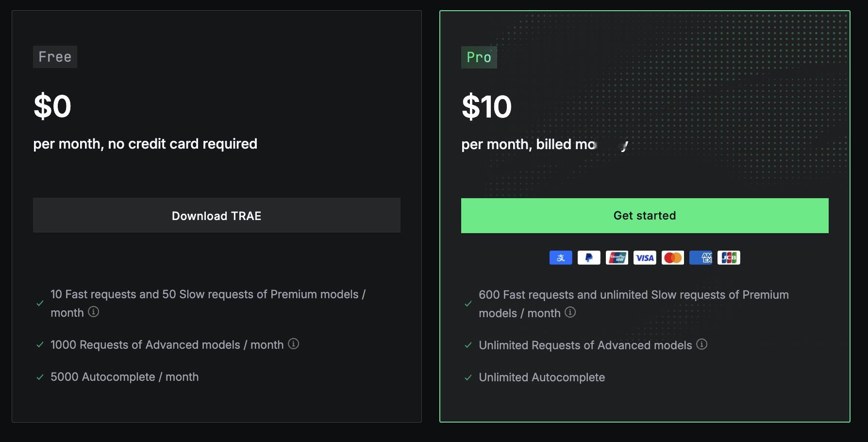Choose the Mastercard payment icon
The width and height of the screenshot is (868, 442).
tap(673, 258)
